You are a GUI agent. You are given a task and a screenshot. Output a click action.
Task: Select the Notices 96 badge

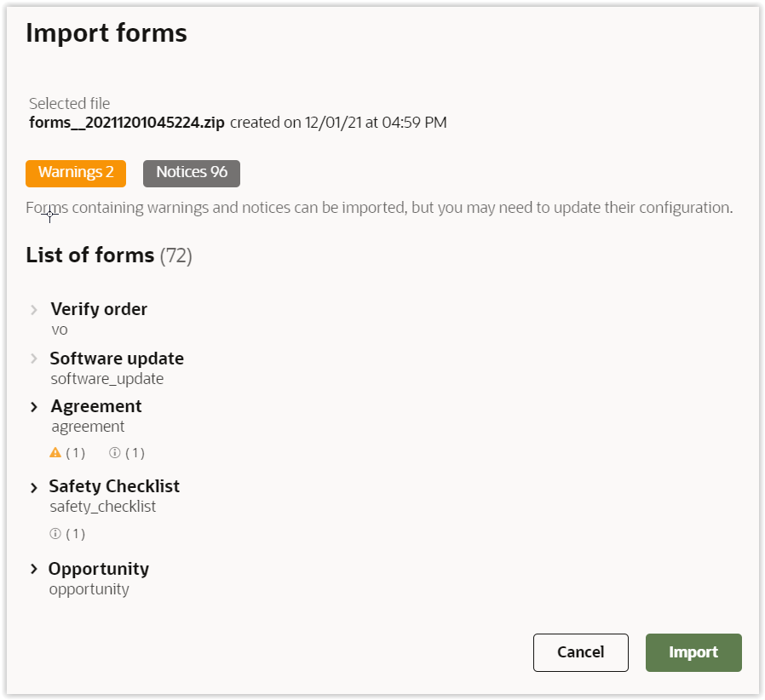192,173
